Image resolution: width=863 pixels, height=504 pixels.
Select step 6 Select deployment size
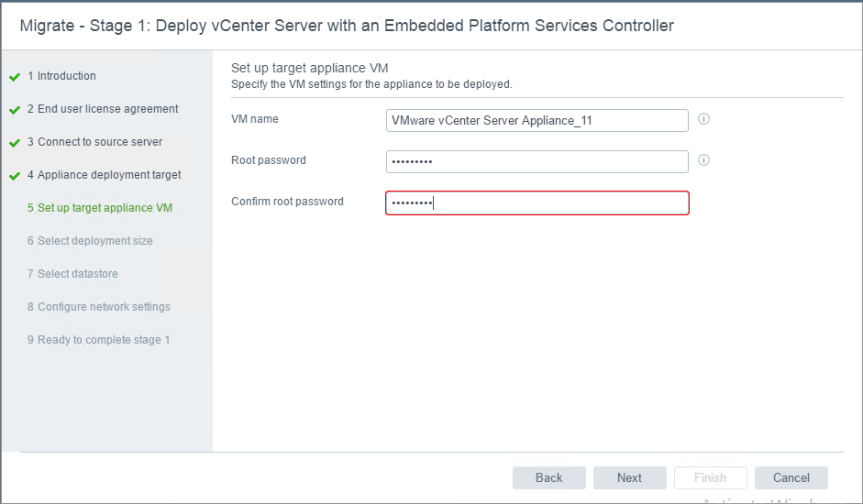pos(90,241)
